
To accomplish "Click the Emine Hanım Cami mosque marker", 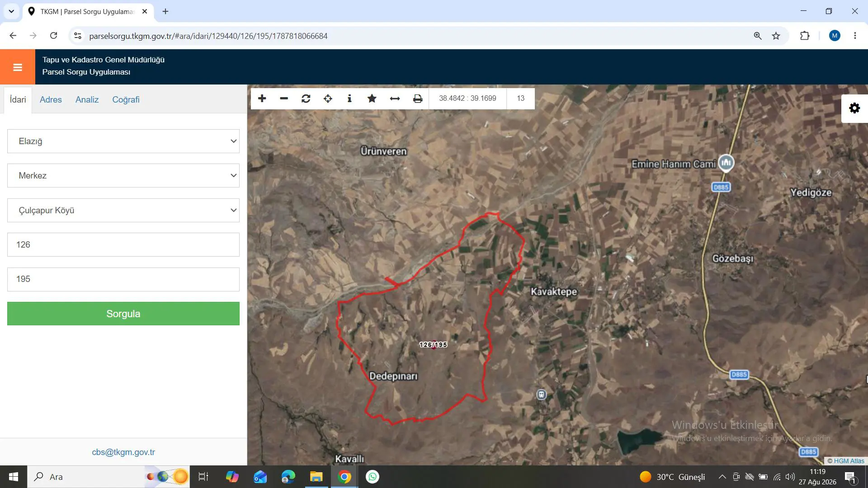I will click(726, 163).
